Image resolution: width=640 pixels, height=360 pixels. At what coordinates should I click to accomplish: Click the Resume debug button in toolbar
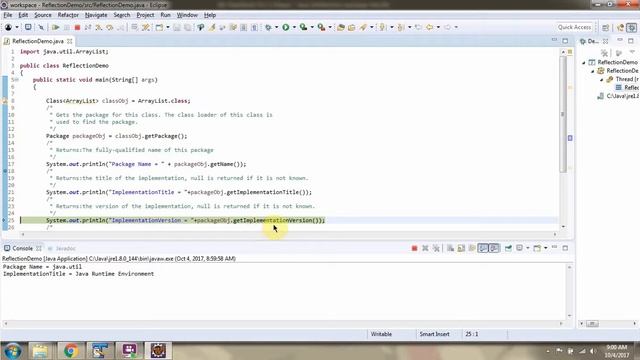tap(56, 27)
